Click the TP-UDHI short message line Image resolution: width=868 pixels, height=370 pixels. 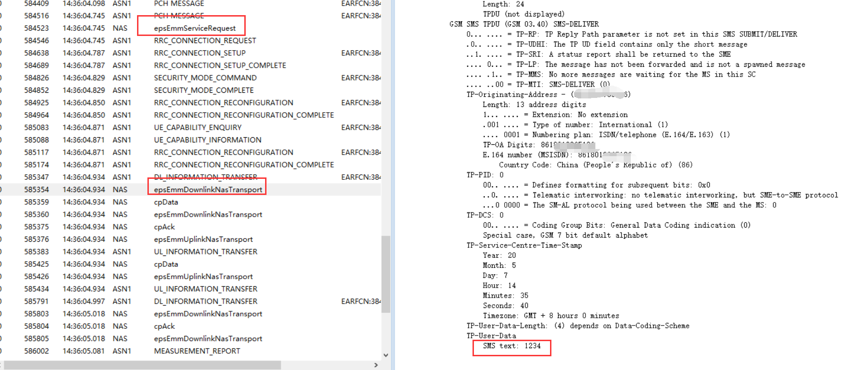[x=607, y=44]
